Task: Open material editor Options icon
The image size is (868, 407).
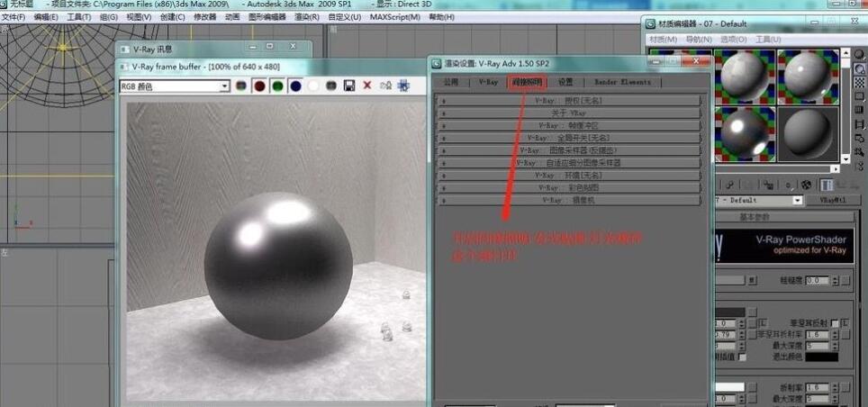Action: [860, 138]
